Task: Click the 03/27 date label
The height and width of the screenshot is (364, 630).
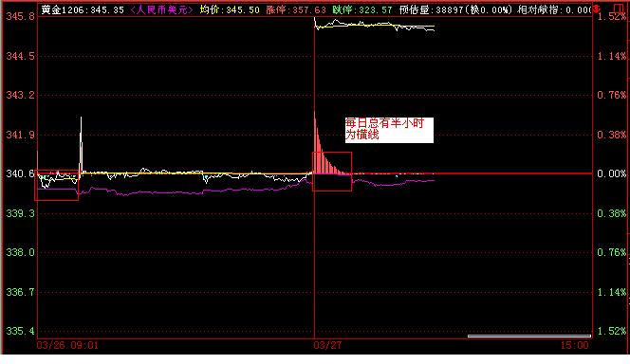Action: pos(327,345)
